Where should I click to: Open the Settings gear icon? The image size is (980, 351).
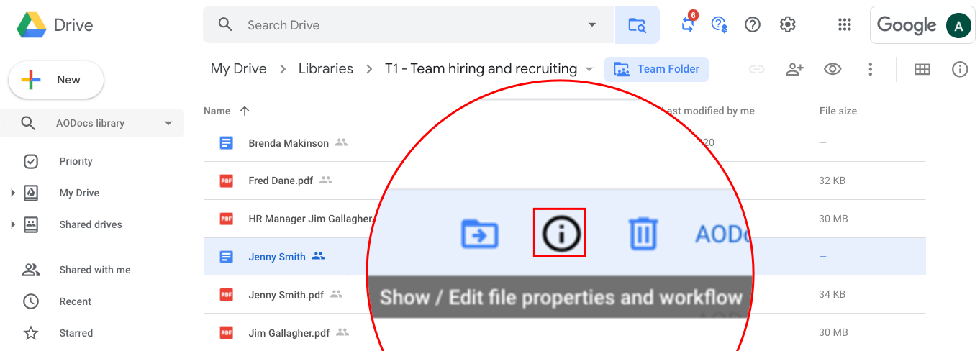788,25
